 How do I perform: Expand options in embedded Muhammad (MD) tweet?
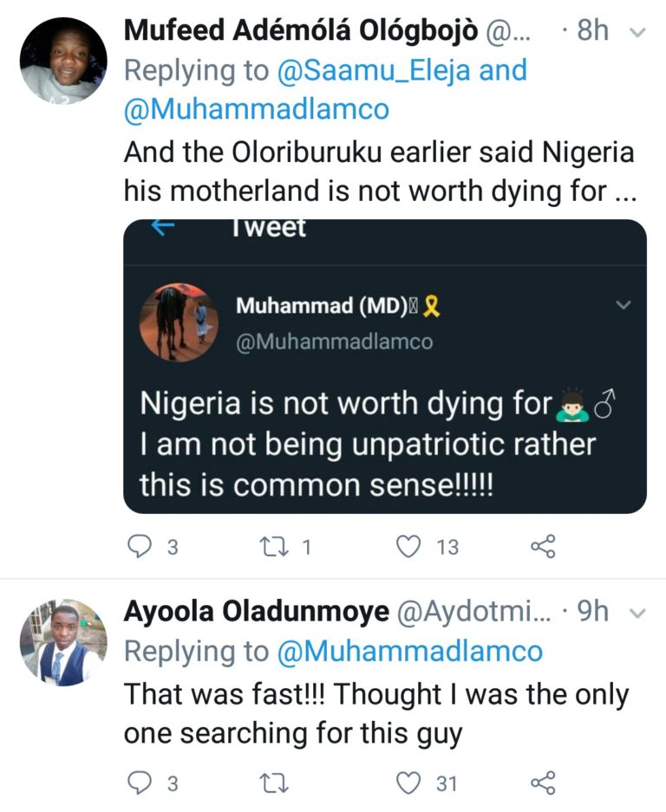pos(623,305)
